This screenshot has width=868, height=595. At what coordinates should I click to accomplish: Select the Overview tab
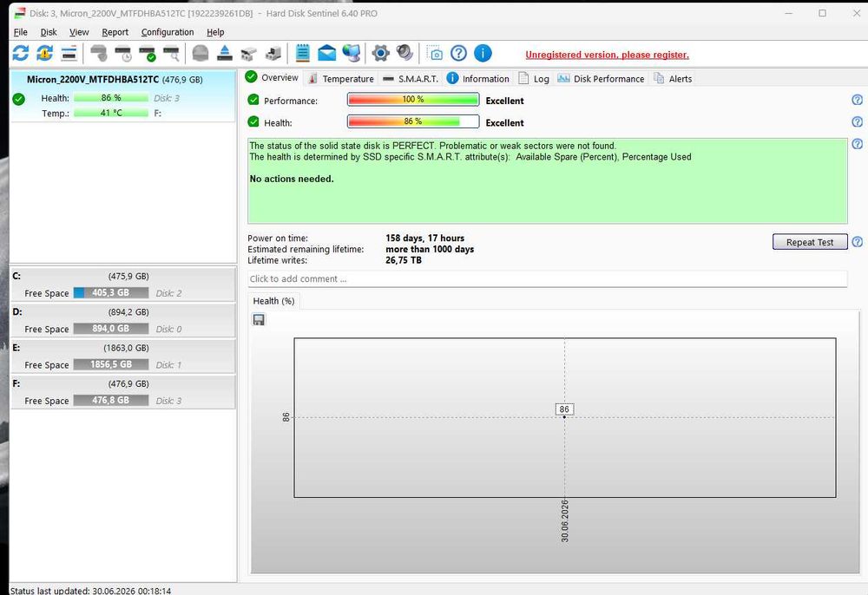272,77
